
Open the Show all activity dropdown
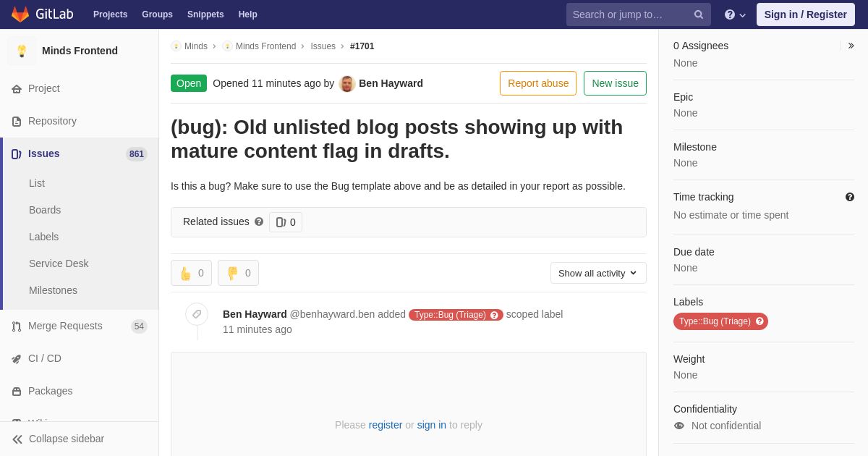click(598, 273)
